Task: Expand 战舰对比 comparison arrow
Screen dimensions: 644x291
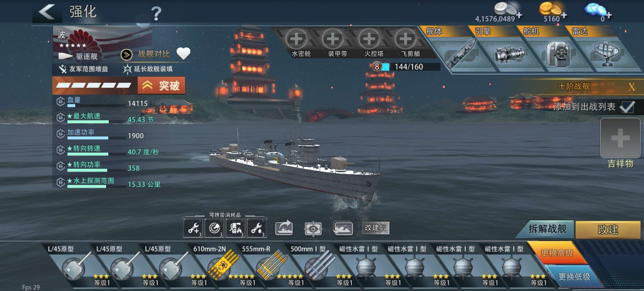Action: click(x=126, y=55)
